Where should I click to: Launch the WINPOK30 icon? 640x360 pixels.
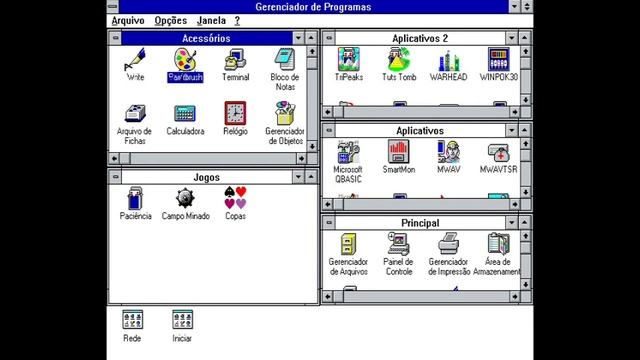[498, 59]
